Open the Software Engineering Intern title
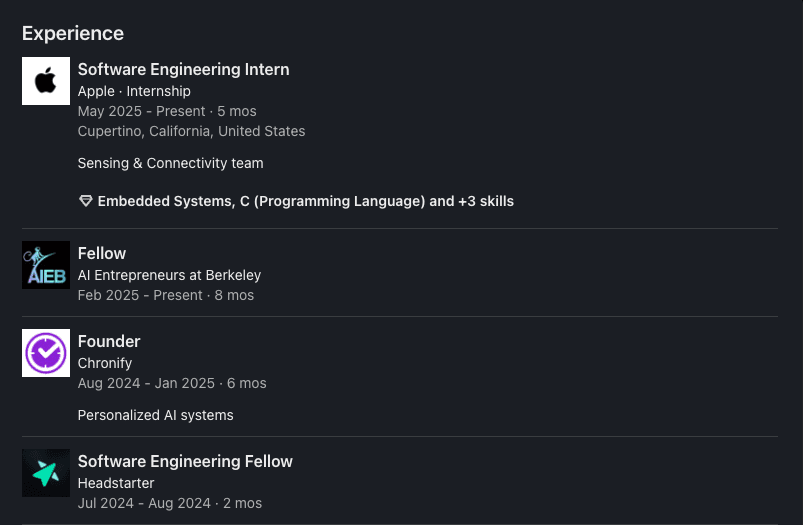This screenshot has height=525, width=803. coord(183,69)
